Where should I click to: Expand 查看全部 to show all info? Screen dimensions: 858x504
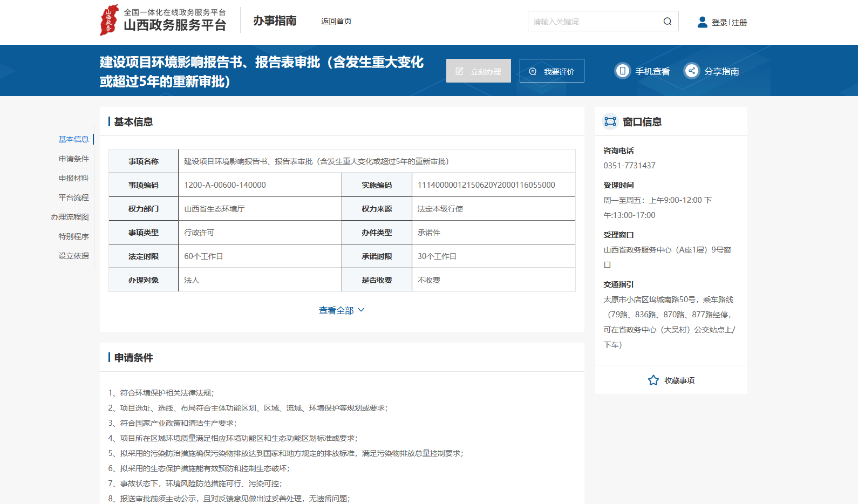pyautogui.click(x=342, y=310)
